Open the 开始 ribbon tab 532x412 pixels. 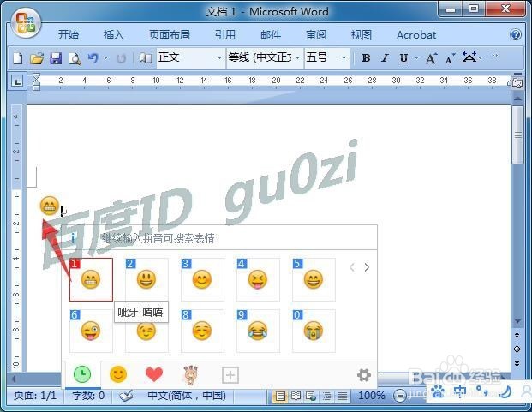(x=69, y=34)
